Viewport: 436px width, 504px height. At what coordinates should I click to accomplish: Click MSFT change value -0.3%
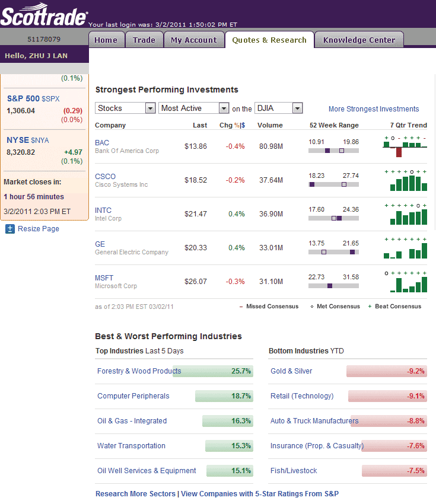[235, 282]
